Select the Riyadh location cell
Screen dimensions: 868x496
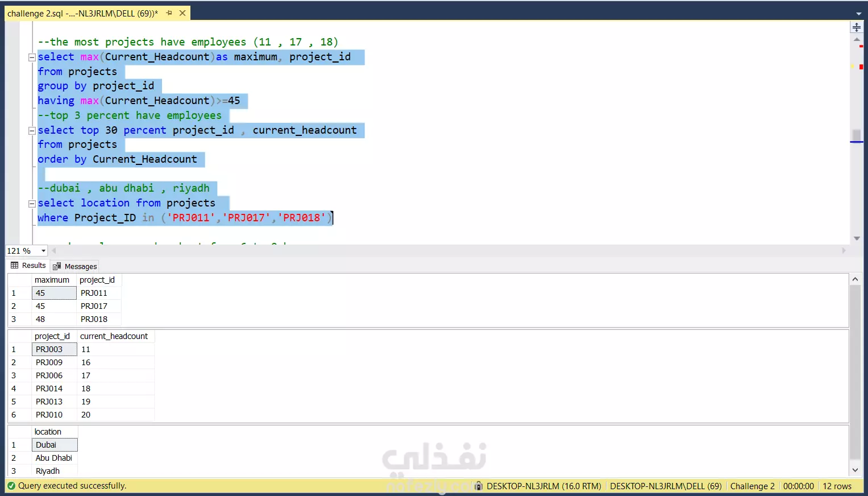(55, 471)
